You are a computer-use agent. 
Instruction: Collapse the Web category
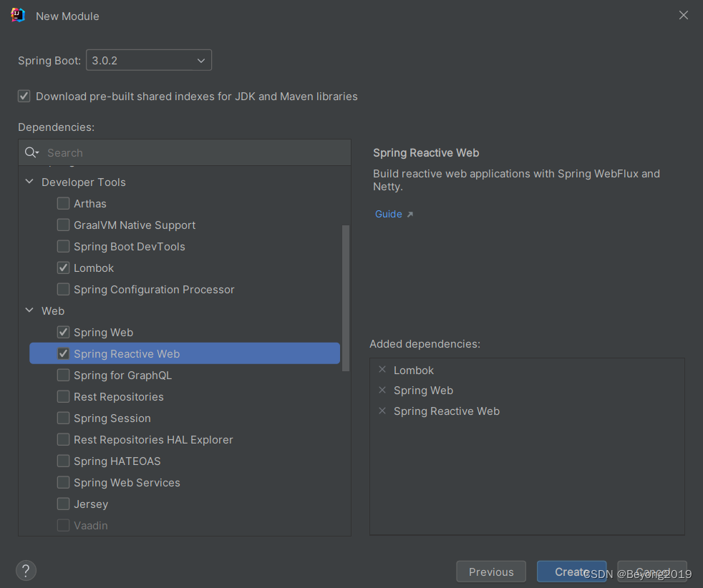[29, 310]
